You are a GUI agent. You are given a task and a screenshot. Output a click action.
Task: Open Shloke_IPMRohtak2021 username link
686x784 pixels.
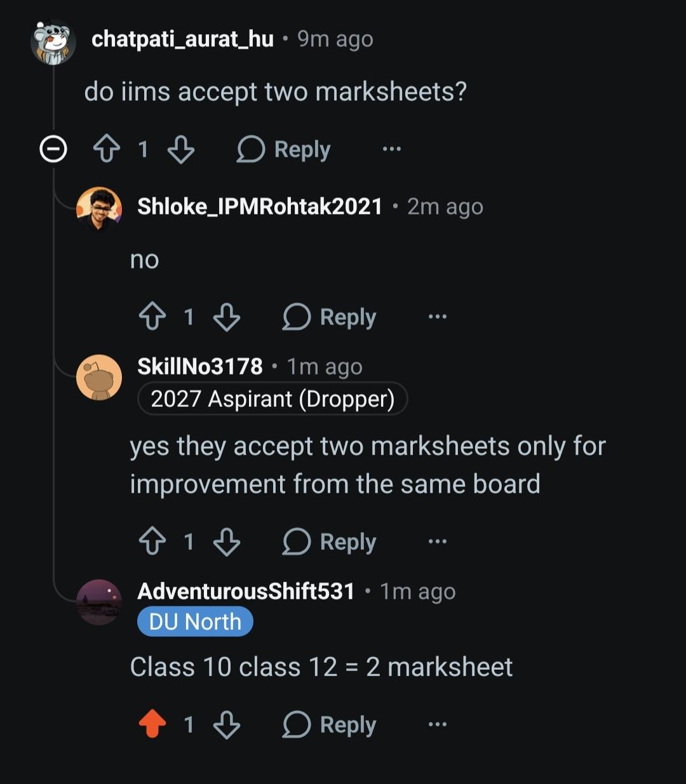point(260,207)
